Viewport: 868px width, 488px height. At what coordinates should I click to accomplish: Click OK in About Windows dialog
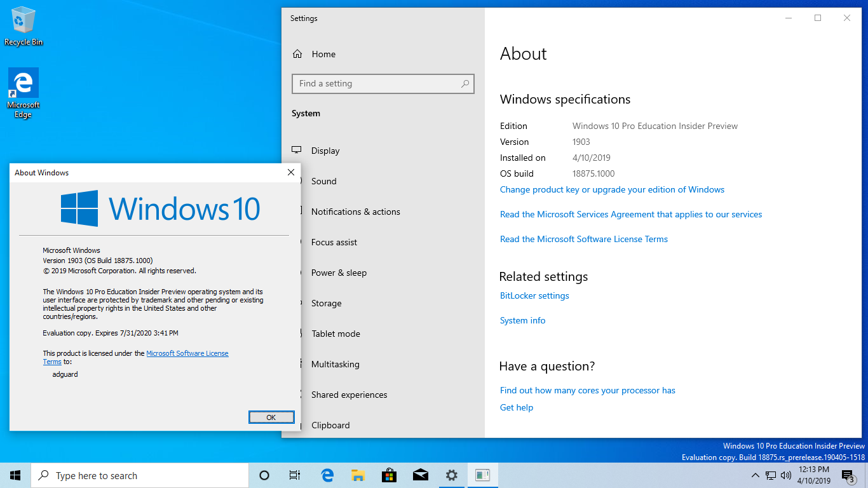coord(271,417)
